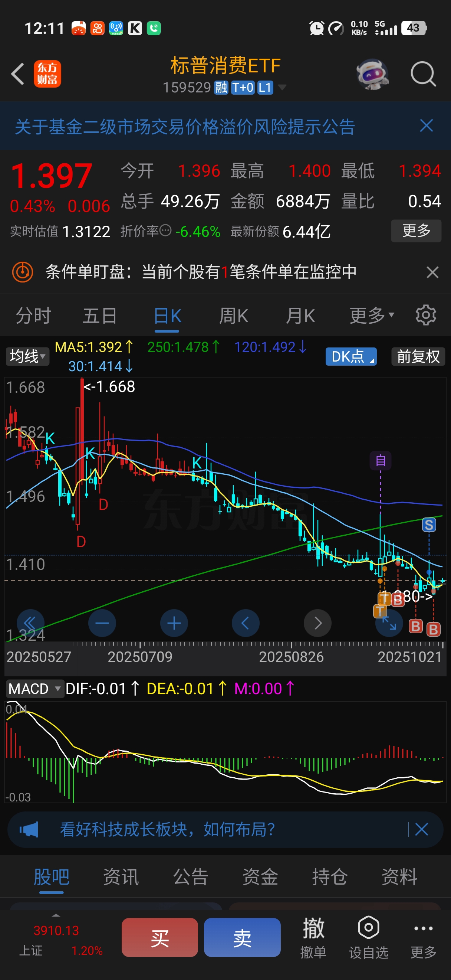The width and height of the screenshot is (451, 980).
Task: Select the 日K tab
Action: (x=168, y=316)
